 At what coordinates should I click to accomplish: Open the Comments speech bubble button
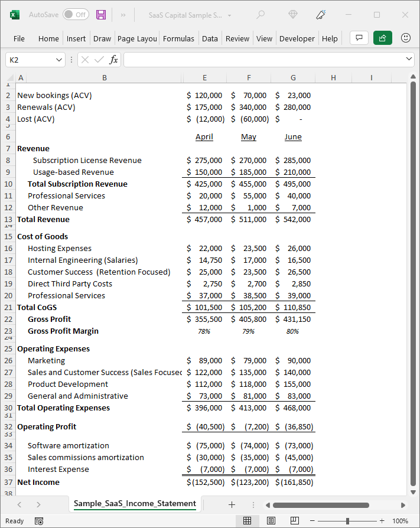pyautogui.click(x=359, y=38)
